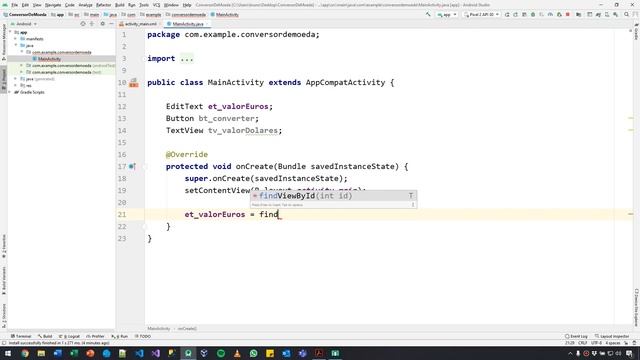Open the Build menu
This screenshot has height=360, width=640.
[120, 5]
